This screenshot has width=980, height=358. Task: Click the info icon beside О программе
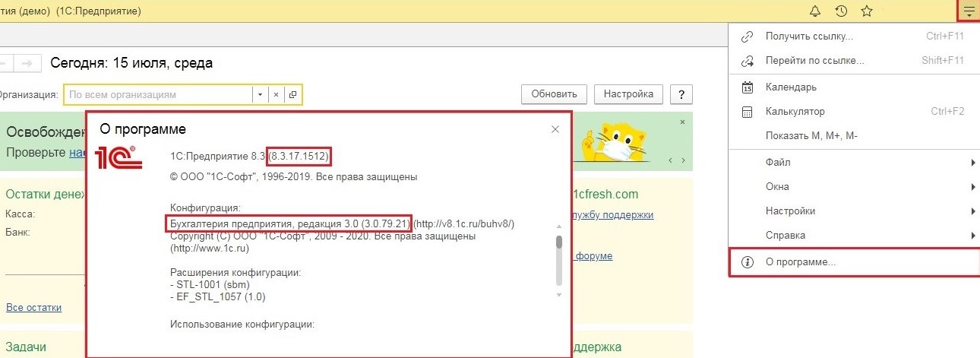pos(747,261)
